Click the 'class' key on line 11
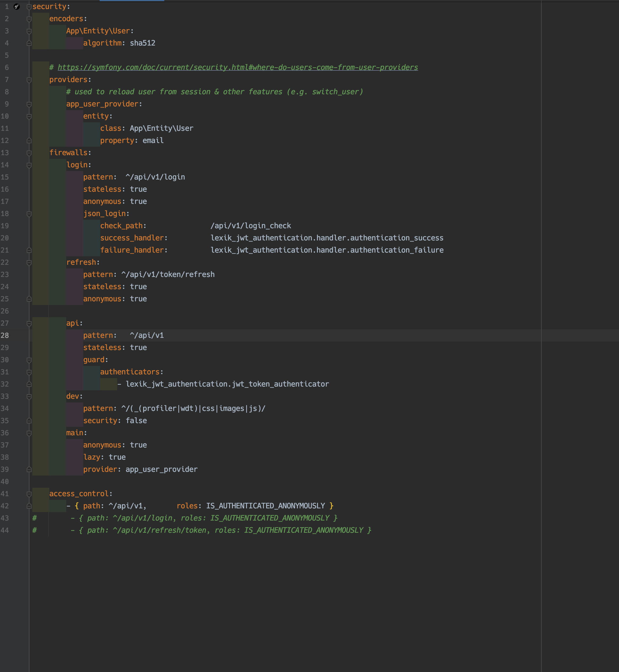 tap(110, 128)
